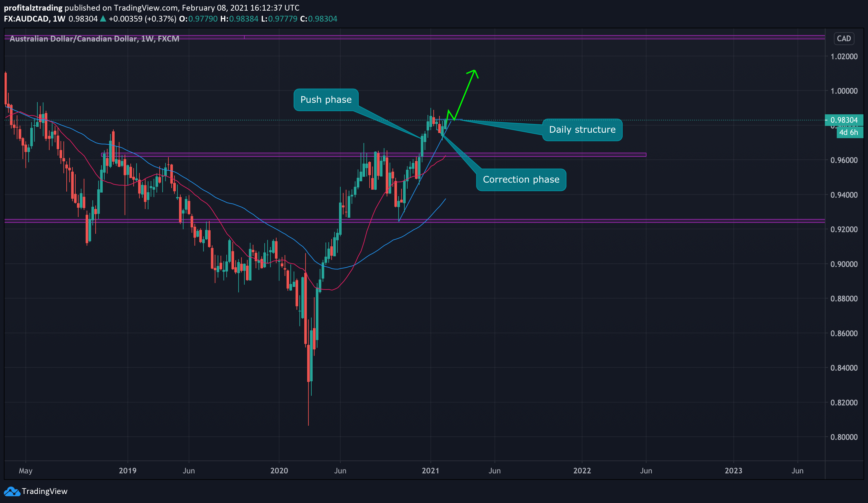Click the 0.90000 price axis label
Screen dimensions: 868x503
pos(844,264)
